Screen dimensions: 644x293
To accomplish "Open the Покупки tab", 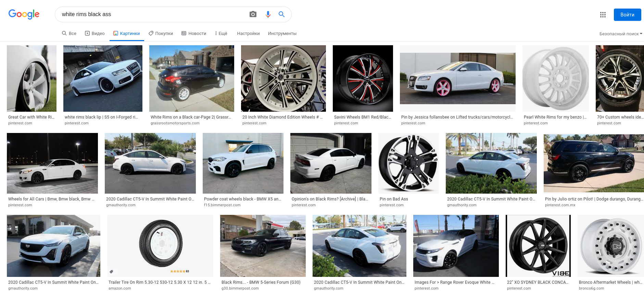I will (x=161, y=34).
